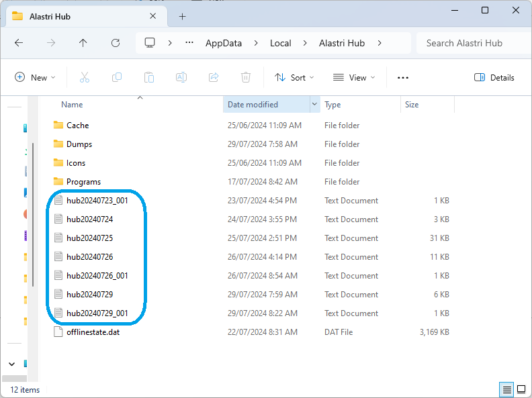Open the Sort dropdown menu
Screen dimensions: 532x398
pyautogui.click(x=294, y=77)
